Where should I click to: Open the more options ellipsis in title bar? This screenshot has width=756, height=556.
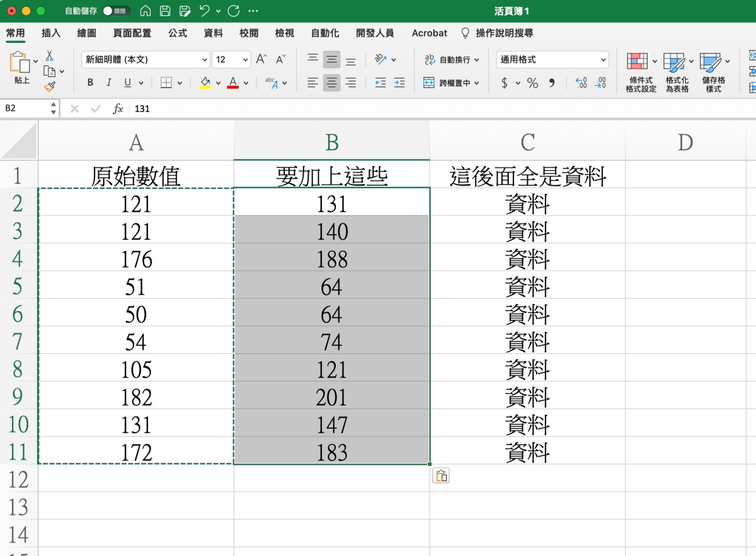[x=253, y=11]
